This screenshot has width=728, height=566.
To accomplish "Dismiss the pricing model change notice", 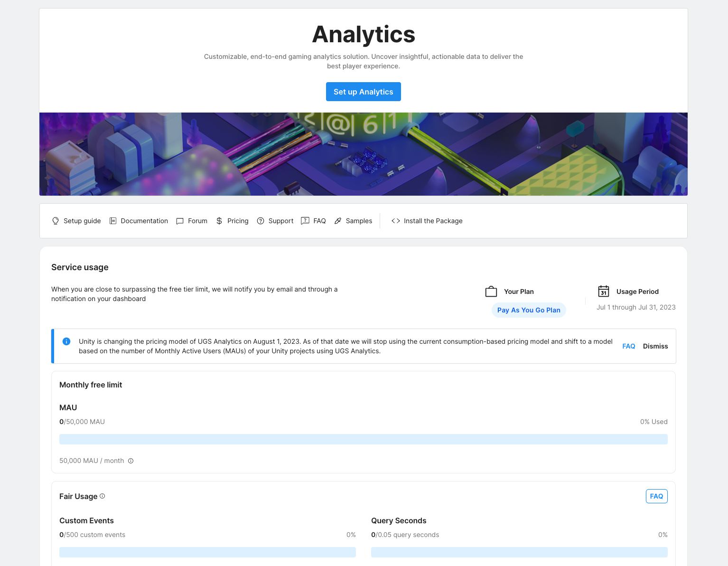I will point(655,346).
